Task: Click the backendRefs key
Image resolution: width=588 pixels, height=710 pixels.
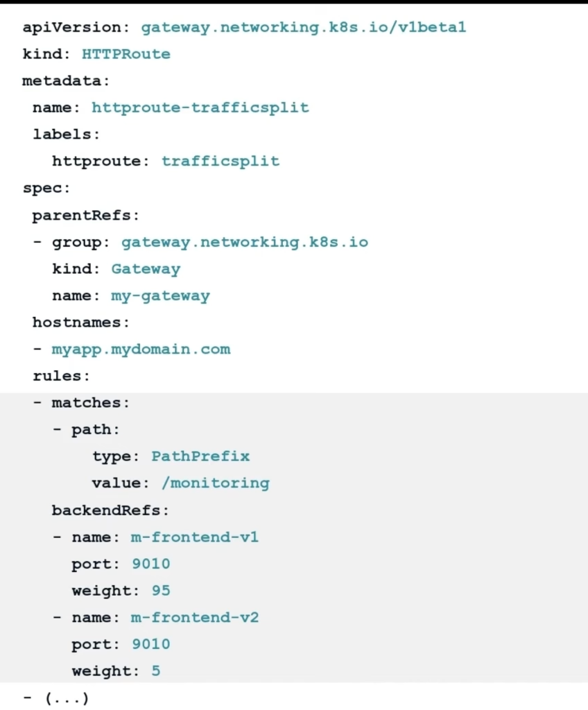Action: click(x=110, y=511)
